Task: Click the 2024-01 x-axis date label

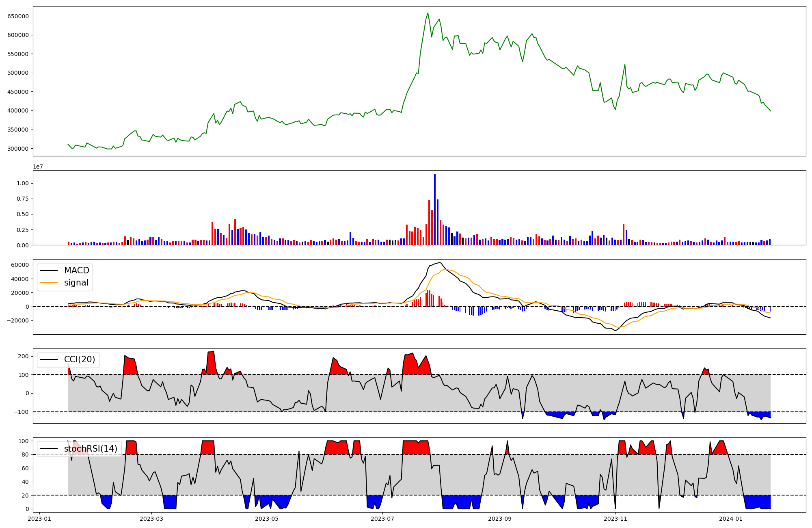Action: pos(731,519)
